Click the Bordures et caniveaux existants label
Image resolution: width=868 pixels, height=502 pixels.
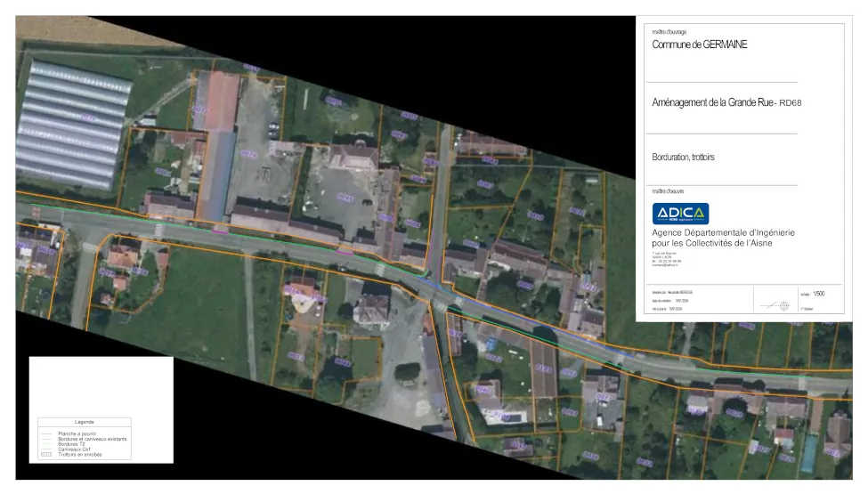pyautogui.click(x=92, y=439)
